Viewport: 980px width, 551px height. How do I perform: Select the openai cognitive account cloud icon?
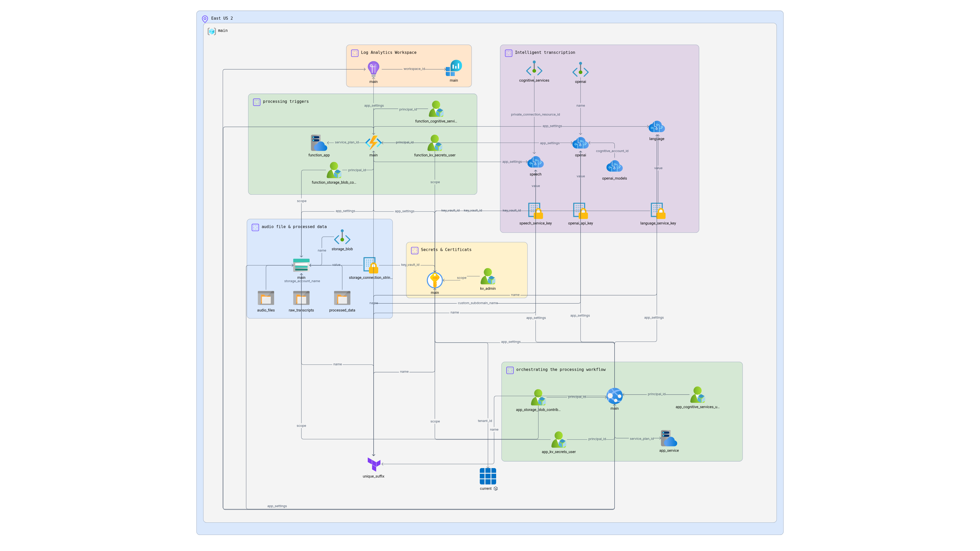pyautogui.click(x=580, y=143)
